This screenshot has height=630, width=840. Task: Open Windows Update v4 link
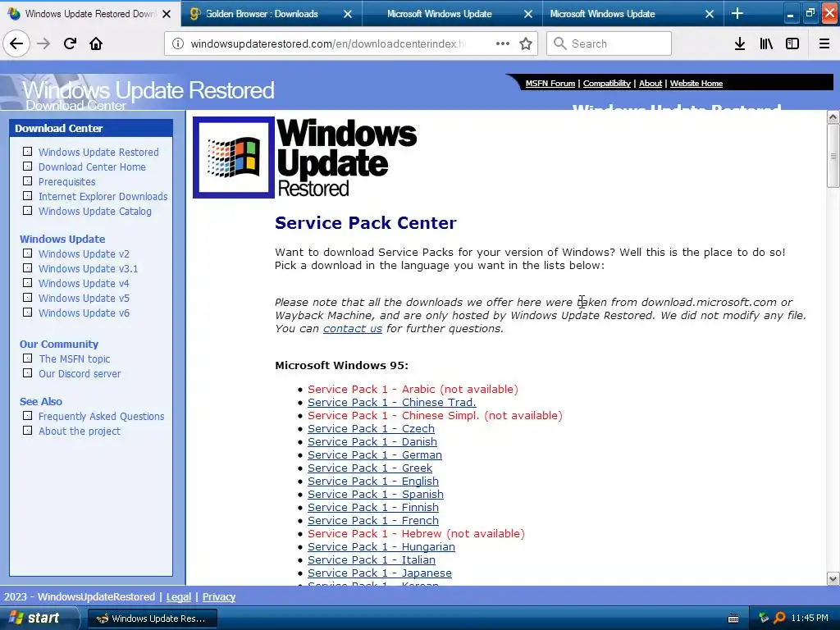click(84, 283)
